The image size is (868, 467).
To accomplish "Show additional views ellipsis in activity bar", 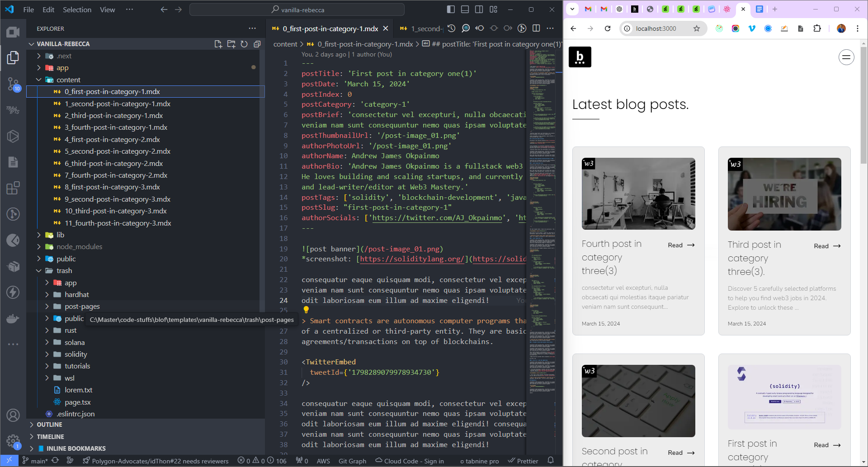I will (13, 344).
